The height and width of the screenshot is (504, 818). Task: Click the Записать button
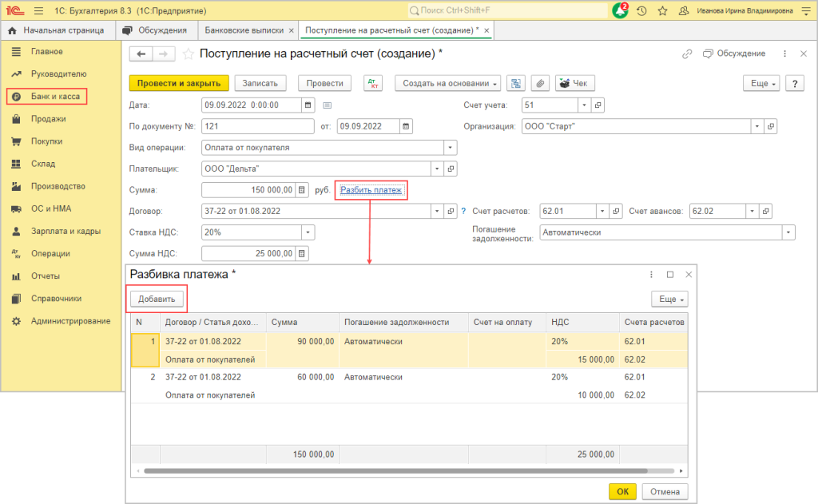(260, 84)
